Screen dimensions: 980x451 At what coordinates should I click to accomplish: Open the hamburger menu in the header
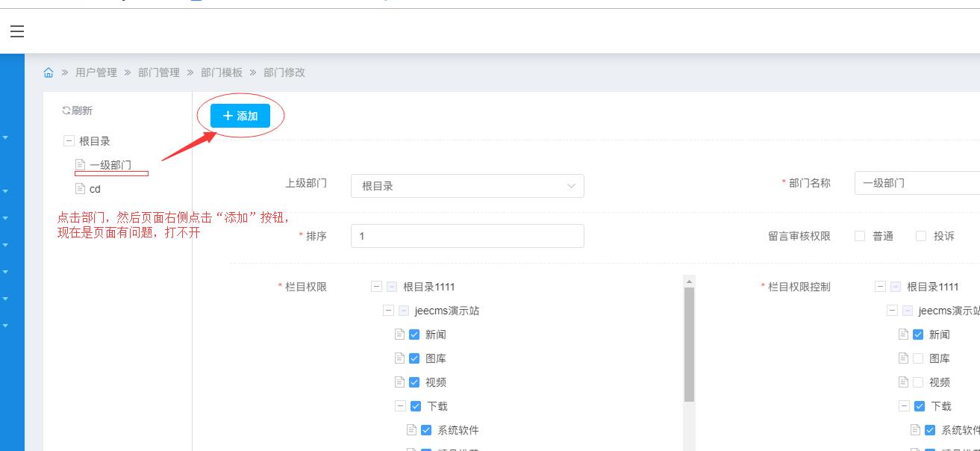point(17,31)
